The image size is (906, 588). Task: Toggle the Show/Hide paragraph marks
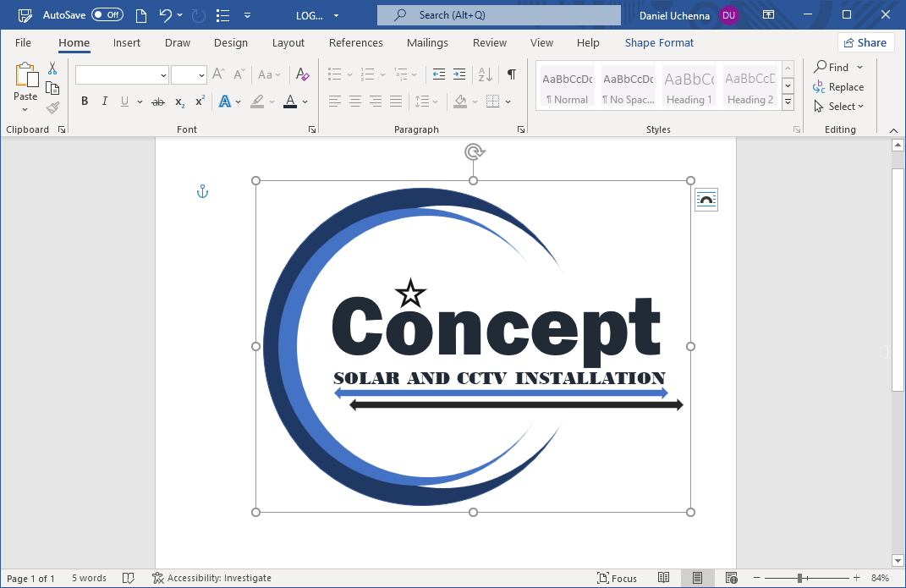511,74
